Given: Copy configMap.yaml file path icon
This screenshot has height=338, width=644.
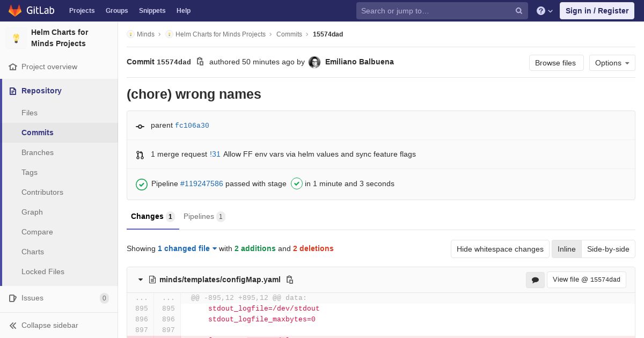Looking at the screenshot, I should coord(290,280).
